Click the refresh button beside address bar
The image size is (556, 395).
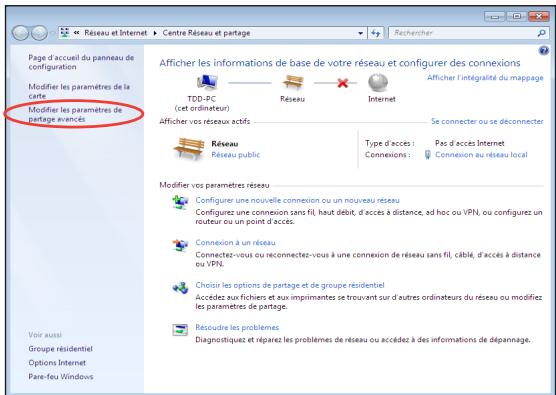tap(376, 33)
